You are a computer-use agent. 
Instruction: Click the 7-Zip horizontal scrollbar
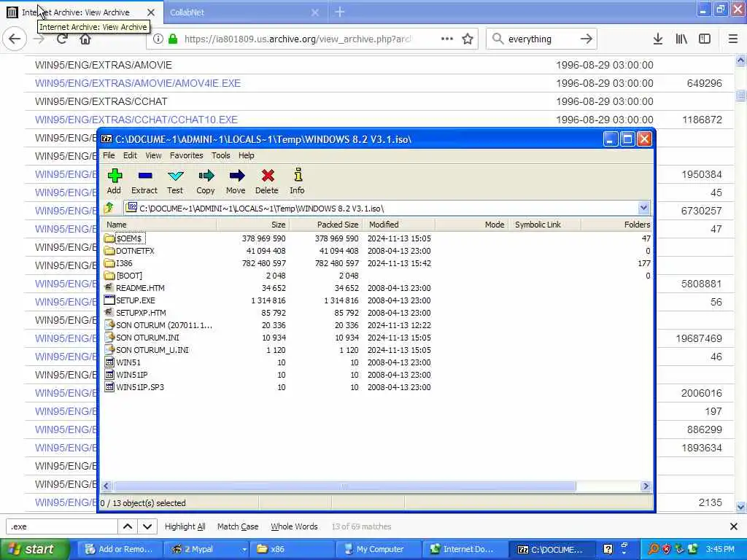[x=344, y=486]
